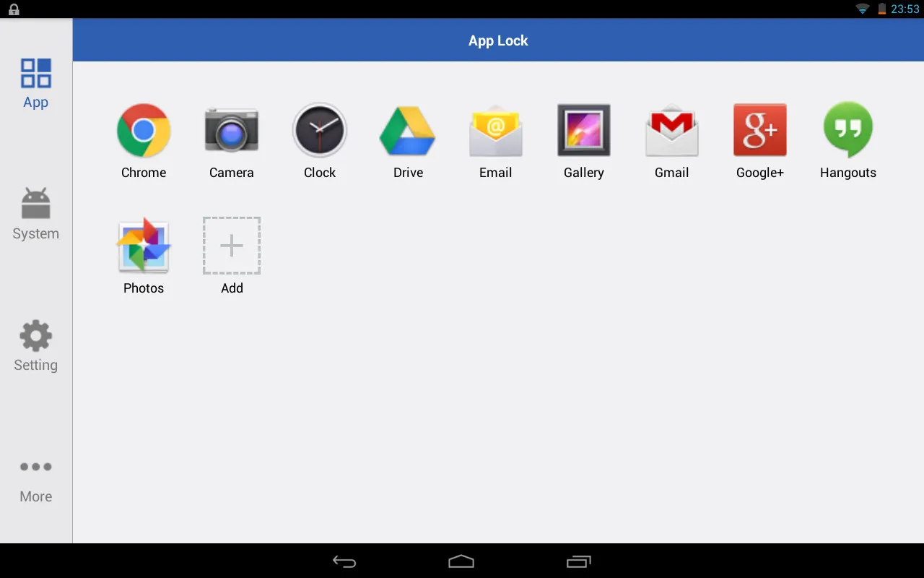Screen dimensions: 924x578
Task: Tap the Gallery app icon
Action: 583,131
